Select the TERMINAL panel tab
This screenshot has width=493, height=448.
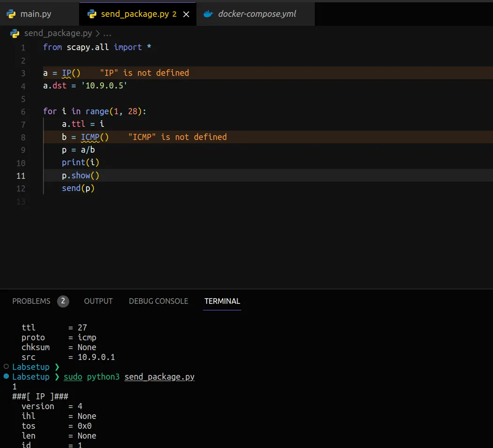(x=222, y=301)
